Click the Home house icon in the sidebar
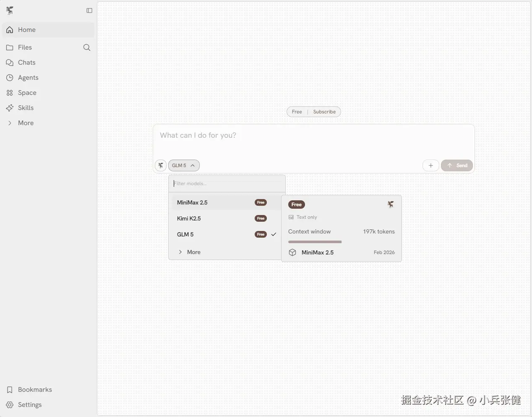The height and width of the screenshot is (417, 532). tap(10, 30)
